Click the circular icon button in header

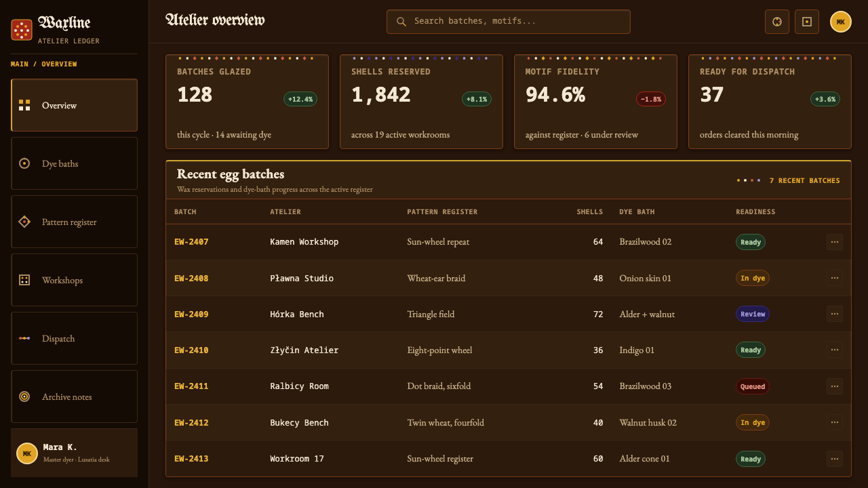coord(777,22)
